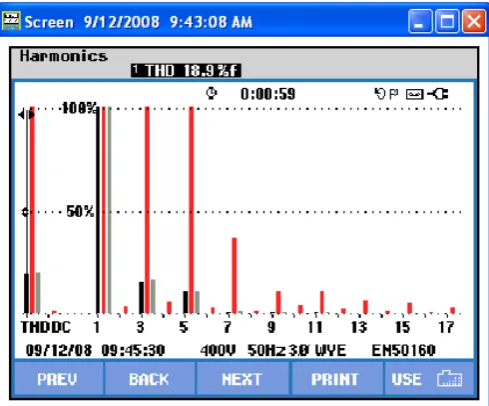
Task: Click harmonic number 1 label
Action: click(97, 327)
